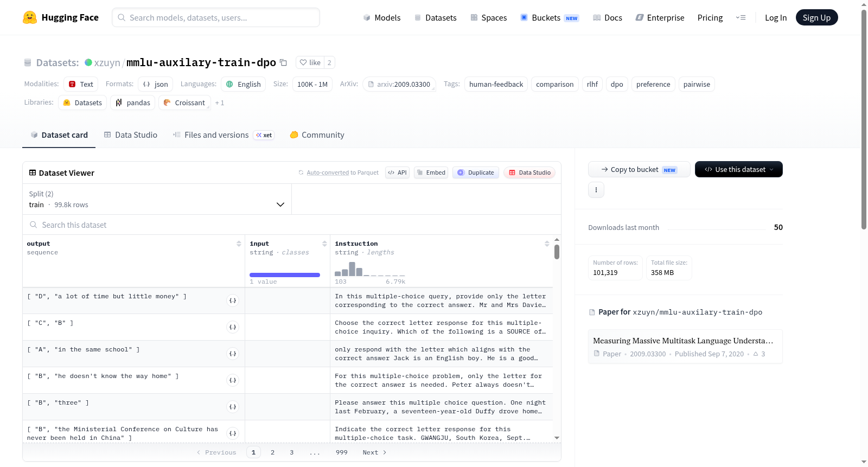Viewport: 868px width, 467px height.
Task: Copy dataset name with the copy icon
Action: pyautogui.click(x=283, y=62)
